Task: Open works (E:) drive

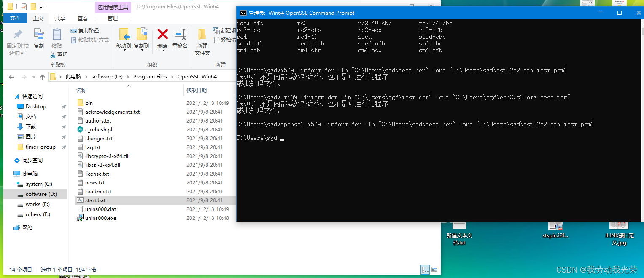Action: click(x=38, y=204)
